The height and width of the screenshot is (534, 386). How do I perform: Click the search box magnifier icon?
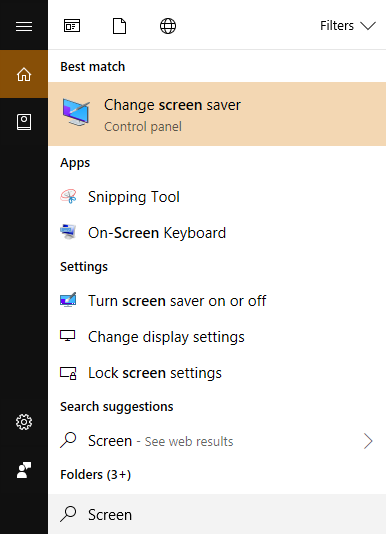(68, 514)
